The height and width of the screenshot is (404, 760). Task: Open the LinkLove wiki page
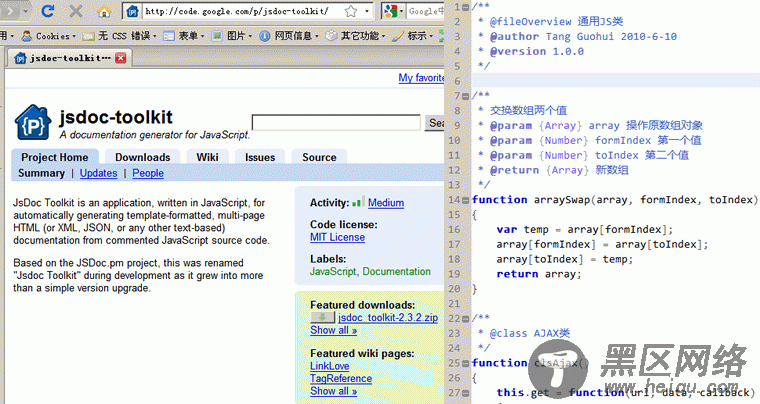[330, 366]
